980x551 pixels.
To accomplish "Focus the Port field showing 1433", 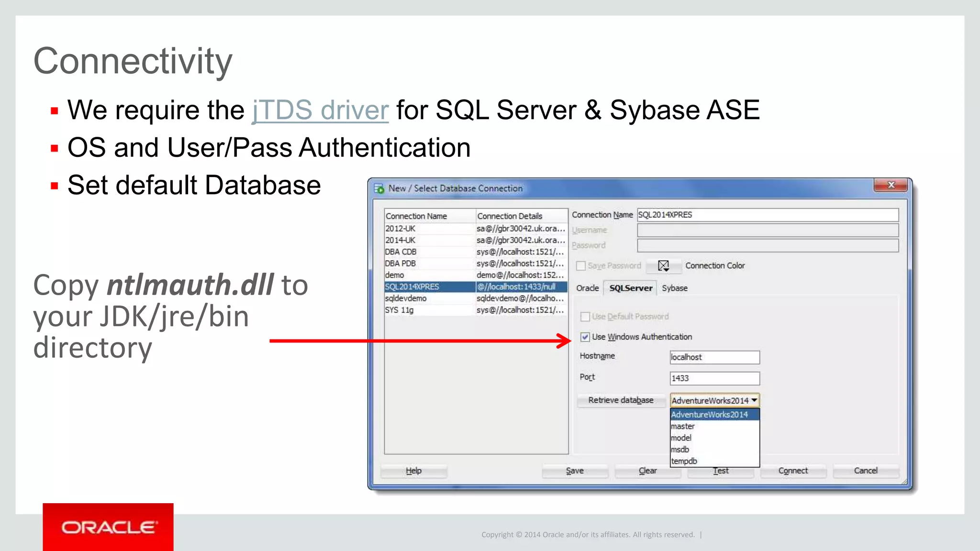I will (x=715, y=378).
